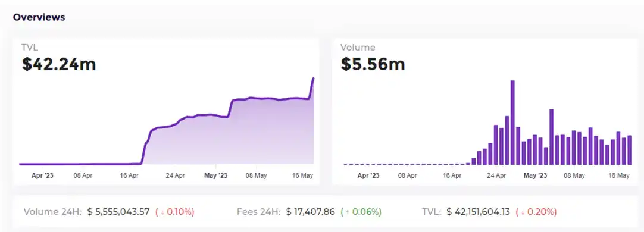Click the 16 May label on the Volume axis
644x232 pixels.
coord(619,175)
